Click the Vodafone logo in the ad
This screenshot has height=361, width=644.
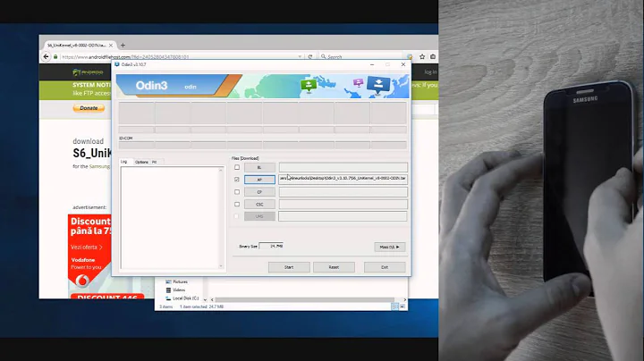[82, 280]
